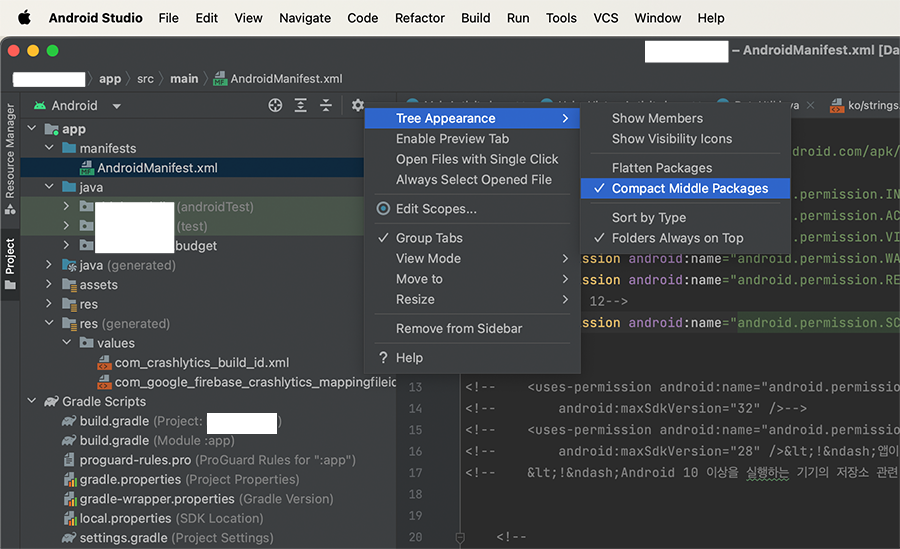900x549 pixels.
Task: Toggle Folders Always on Top option
Action: click(677, 238)
